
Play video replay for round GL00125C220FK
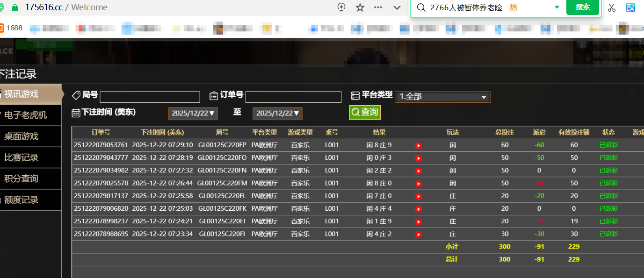[x=419, y=209]
